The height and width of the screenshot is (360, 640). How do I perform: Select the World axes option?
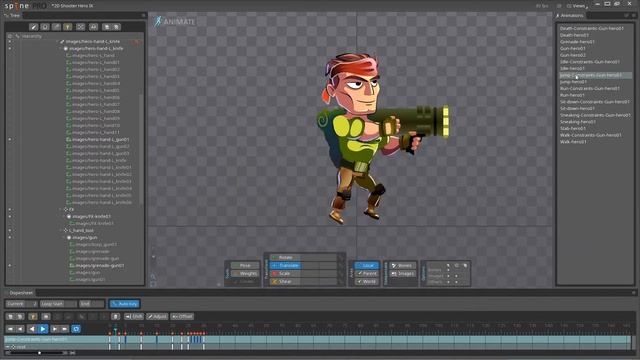tap(367, 282)
